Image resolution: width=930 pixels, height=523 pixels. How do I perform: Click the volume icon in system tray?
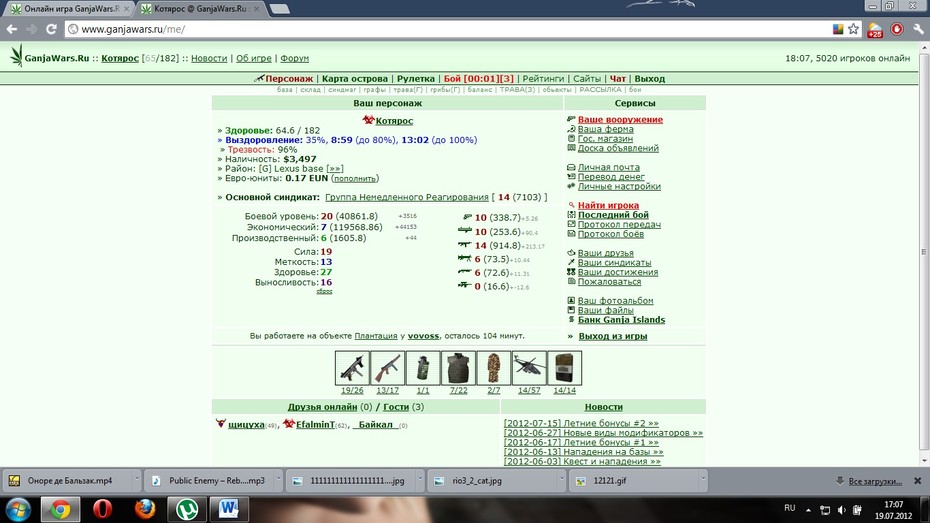click(842, 510)
